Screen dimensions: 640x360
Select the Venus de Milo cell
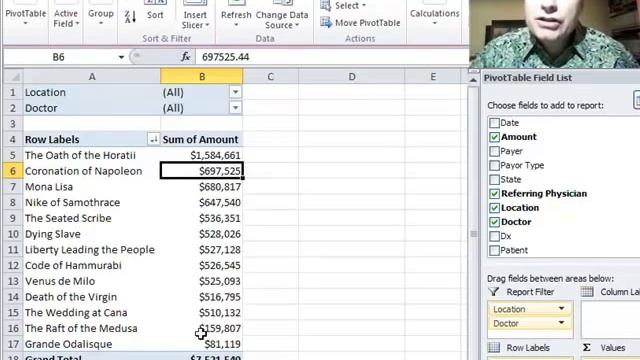click(x=92, y=281)
